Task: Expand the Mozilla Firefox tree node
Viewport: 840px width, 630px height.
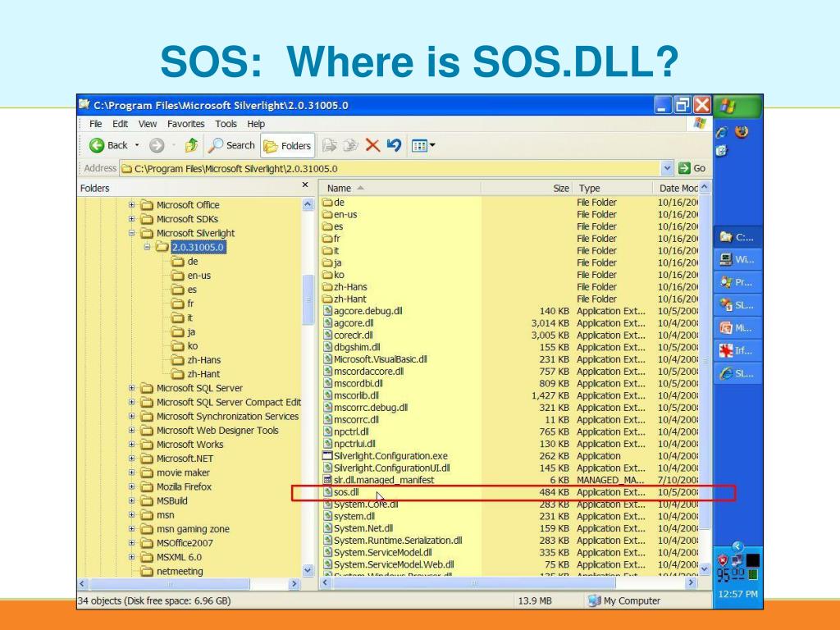Action: [132, 486]
